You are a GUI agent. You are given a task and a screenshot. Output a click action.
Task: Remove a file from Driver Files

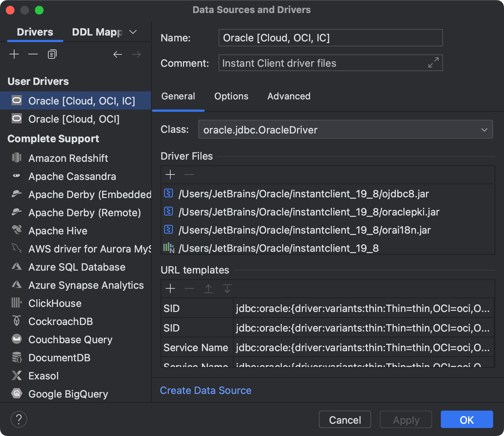(x=189, y=174)
